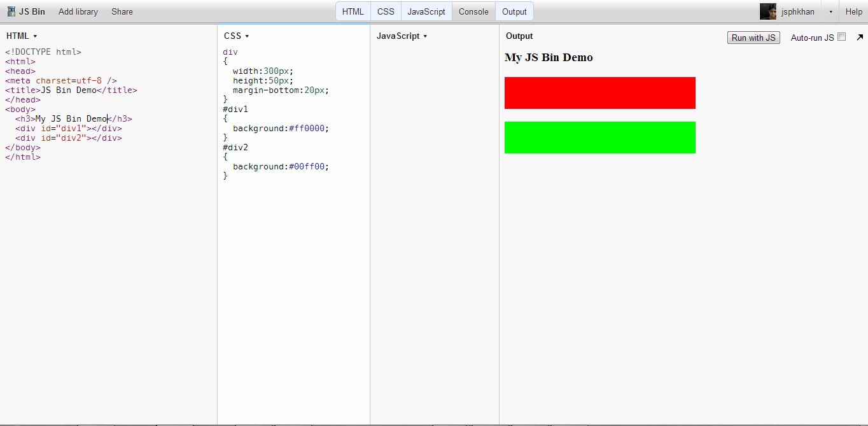Click the jsphkhan user avatar
868x426 pixels.
[768, 11]
